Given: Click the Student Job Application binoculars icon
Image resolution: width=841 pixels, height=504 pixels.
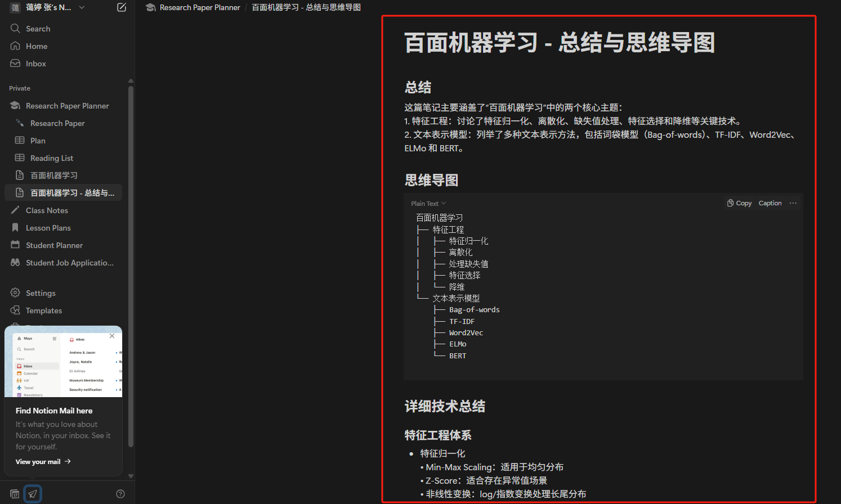Looking at the screenshot, I should [15, 262].
